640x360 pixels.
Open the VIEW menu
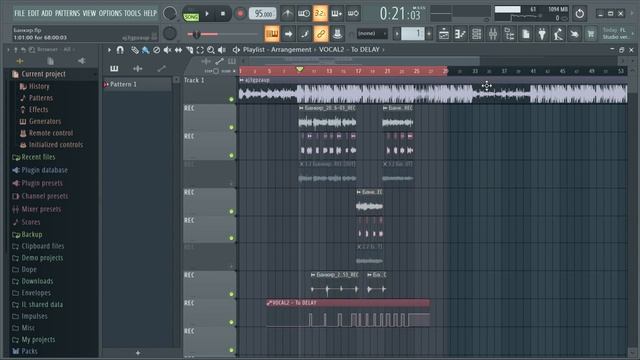click(x=89, y=13)
